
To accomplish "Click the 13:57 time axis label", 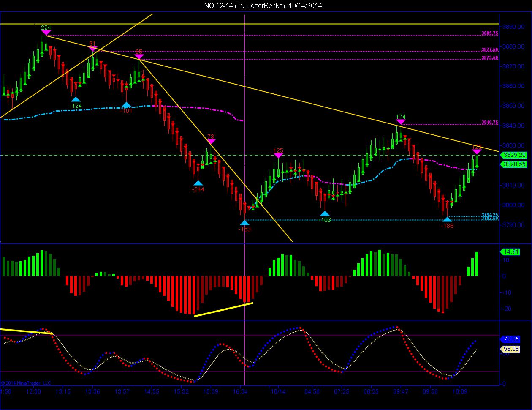I will pos(122,392).
